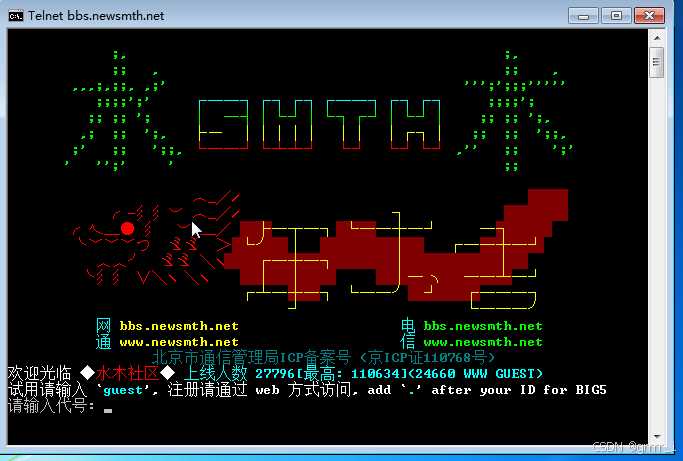Open the Telnet window system menu icon
Image resolution: width=683 pixels, height=461 pixels.
tap(16, 16)
